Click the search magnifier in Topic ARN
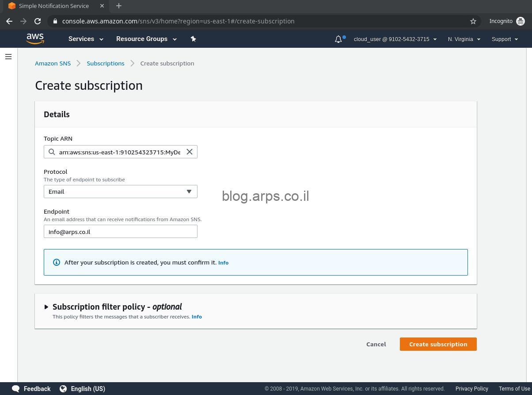The width and height of the screenshot is (532, 395). tap(52, 152)
